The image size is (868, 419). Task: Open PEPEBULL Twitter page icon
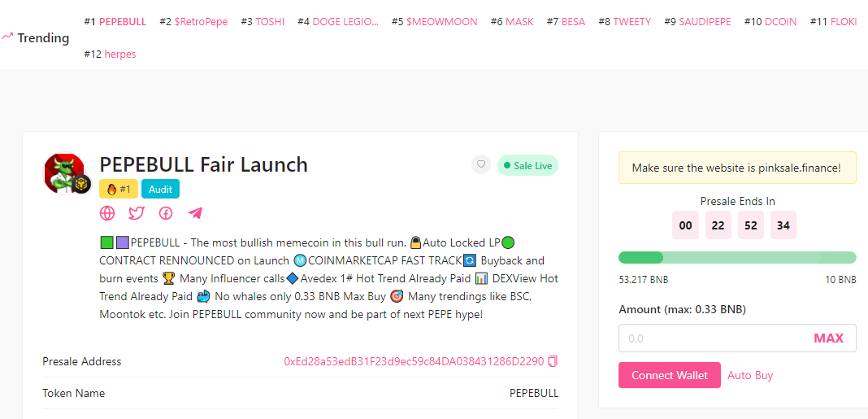pyautogui.click(x=137, y=213)
